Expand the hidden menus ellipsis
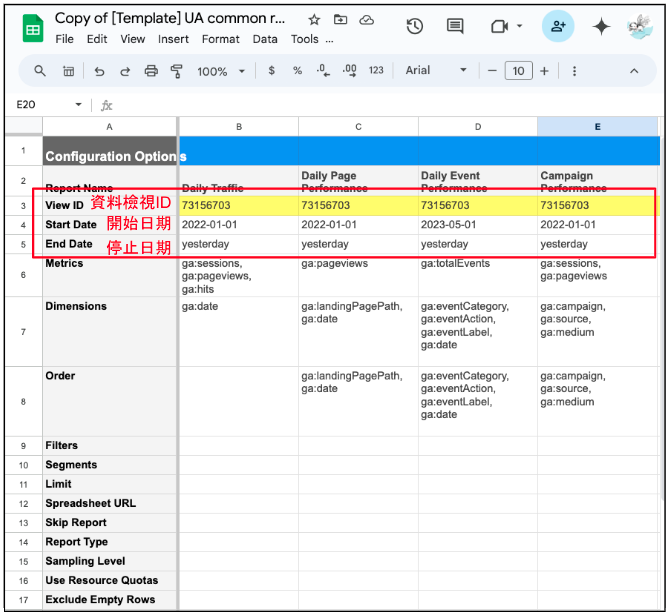This screenshot has width=669, height=615. click(x=329, y=40)
